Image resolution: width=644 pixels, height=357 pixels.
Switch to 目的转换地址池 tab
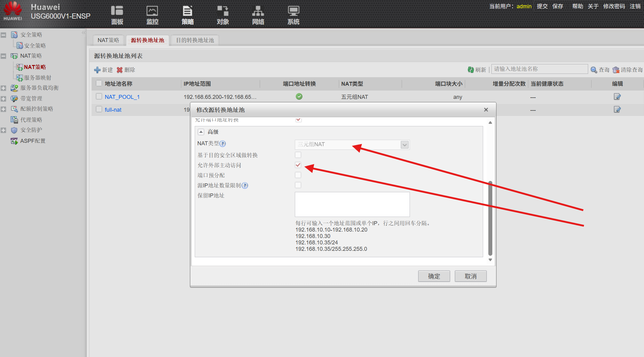(x=195, y=40)
